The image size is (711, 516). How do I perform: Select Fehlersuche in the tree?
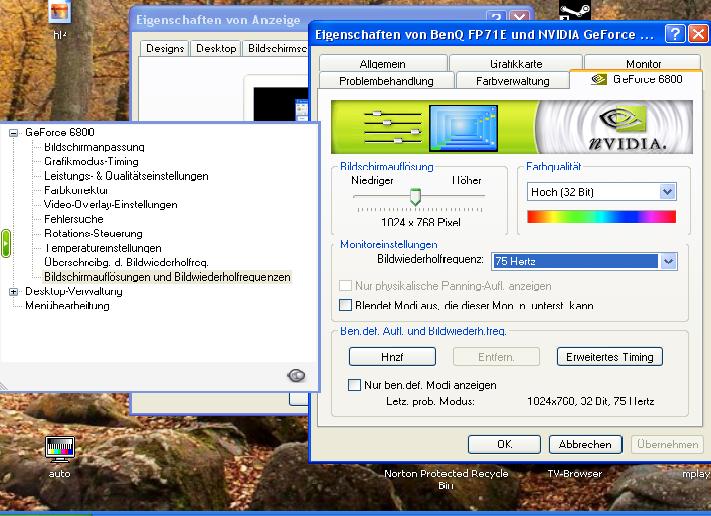(x=73, y=219)
